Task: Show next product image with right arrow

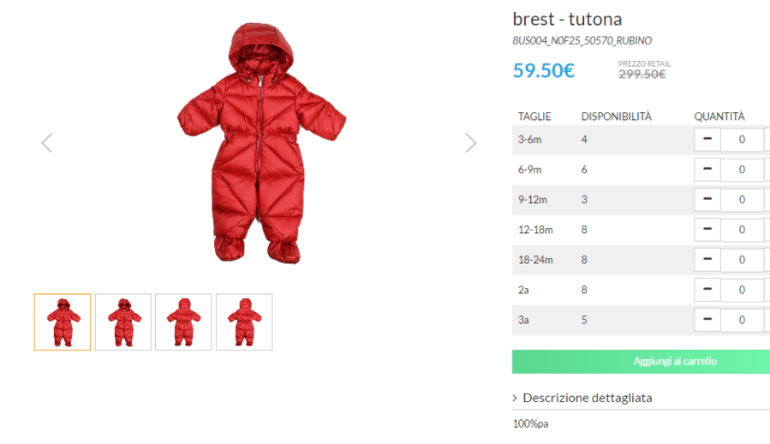Action: [470, 143]
